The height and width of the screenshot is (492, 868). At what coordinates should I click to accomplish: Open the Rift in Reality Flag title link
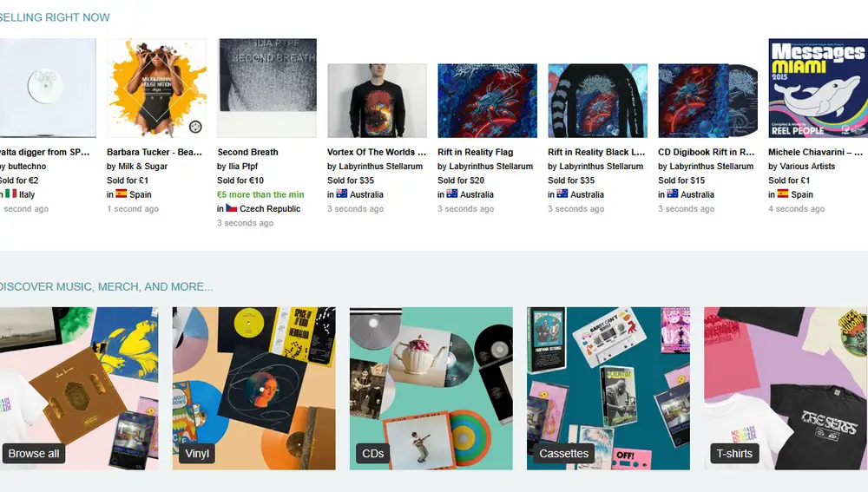475,152
